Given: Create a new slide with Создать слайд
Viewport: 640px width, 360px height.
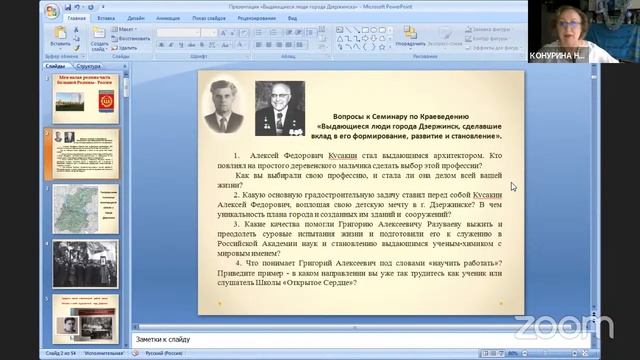Looking at the screenshot, I should 99,39.
